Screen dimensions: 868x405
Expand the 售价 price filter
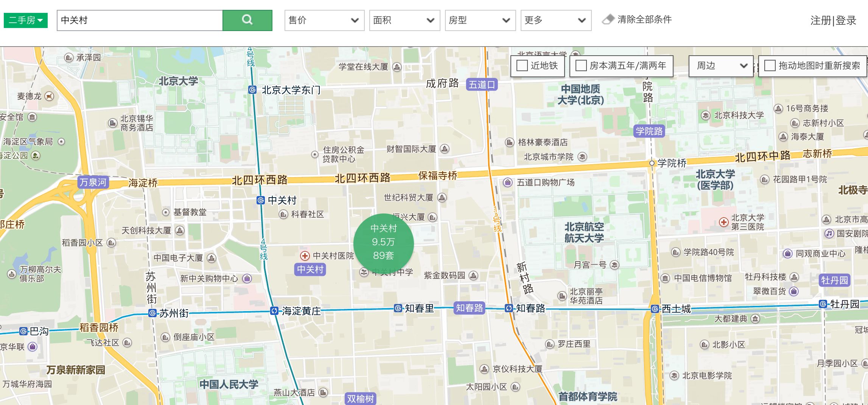[324, 20]
